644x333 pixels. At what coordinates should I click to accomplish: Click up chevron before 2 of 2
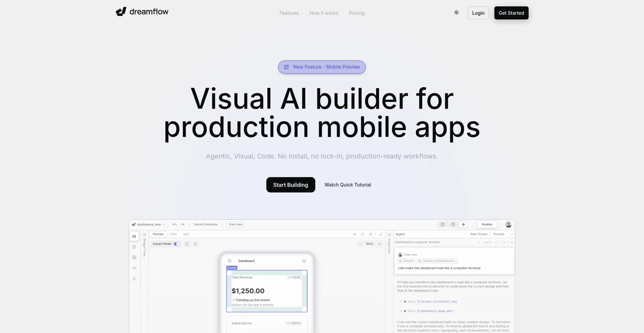point(479,242)
